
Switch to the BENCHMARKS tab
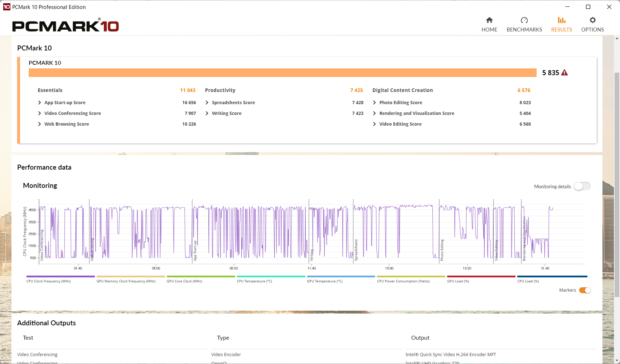[524, 30]
